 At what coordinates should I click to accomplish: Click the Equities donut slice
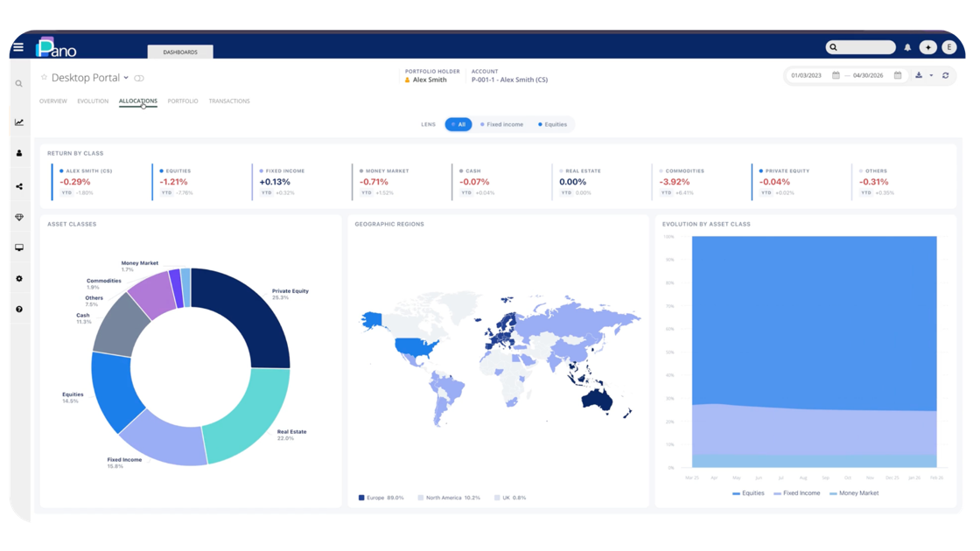tap(111, 392)
